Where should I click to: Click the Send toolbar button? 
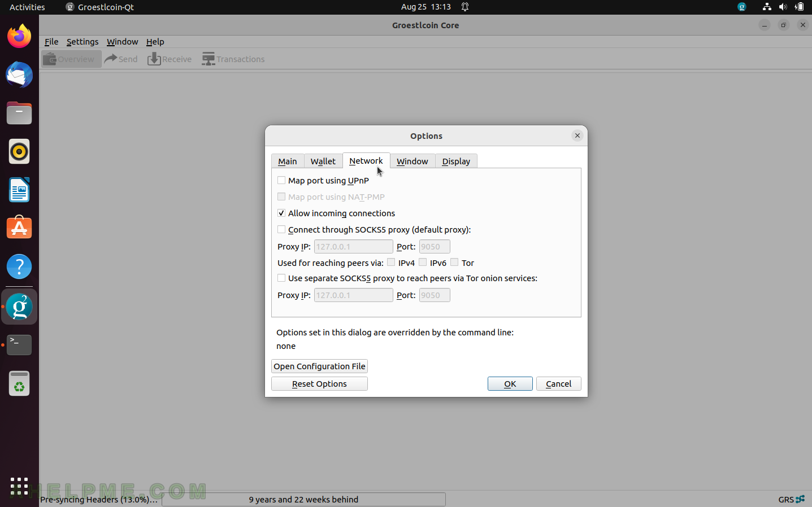pyautogui.click(x=121, y=59)
